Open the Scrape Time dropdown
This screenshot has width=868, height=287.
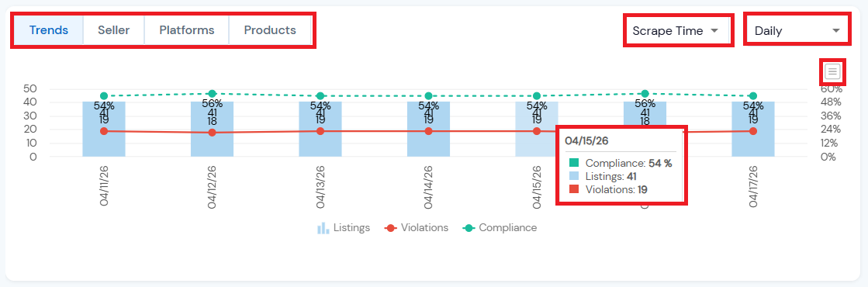point(678,30)
